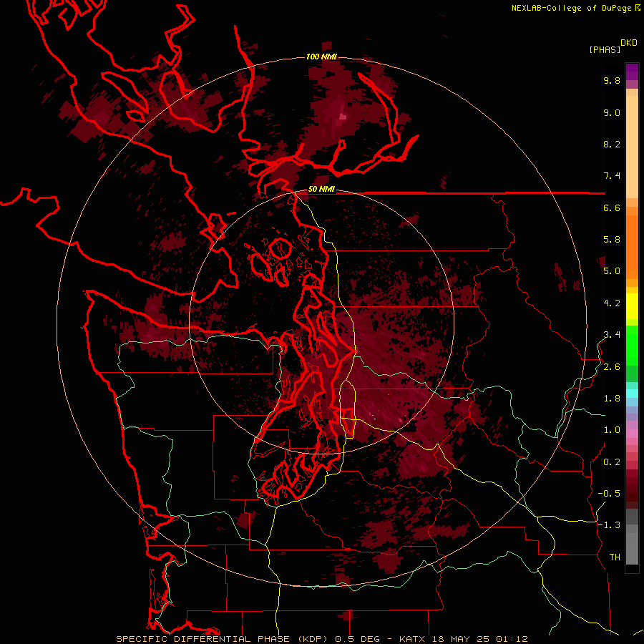Click the green segment of the color scale
The height and width of the screenshot is (644, 644).
(632, 345)
